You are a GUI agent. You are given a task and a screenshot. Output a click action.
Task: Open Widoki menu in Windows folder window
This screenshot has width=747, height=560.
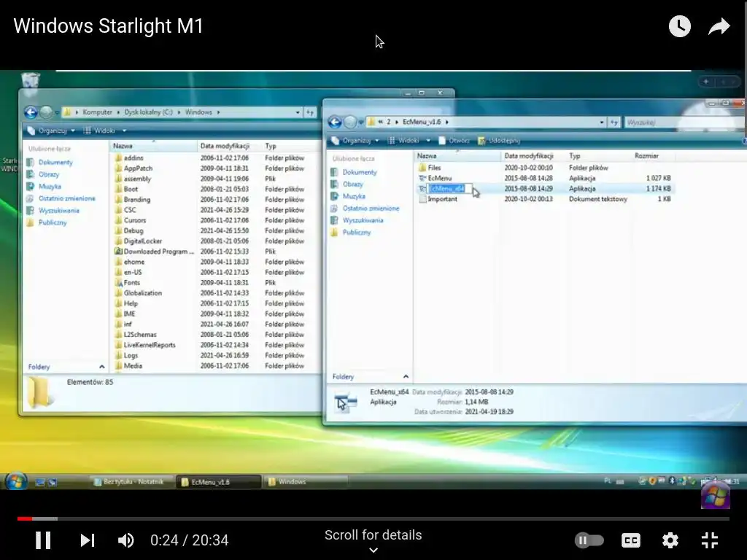(x=104, y=131)
